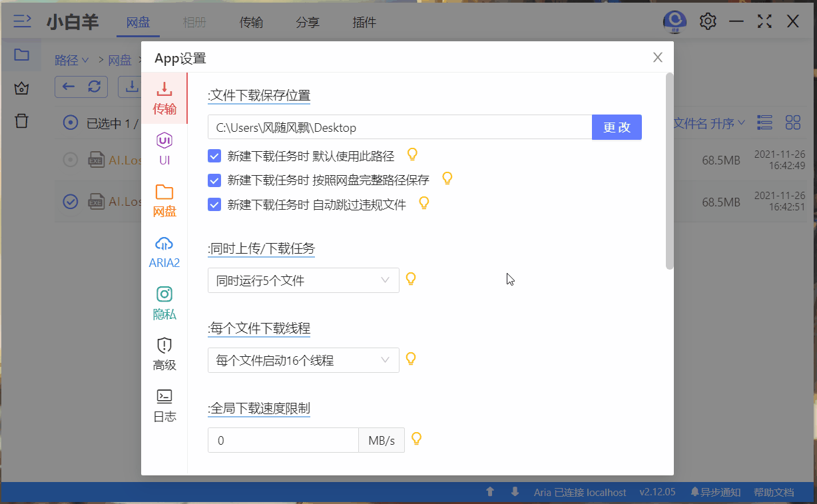Click the download path input field
This screenshot has height=504, width=817.
(x=400, y=127)
